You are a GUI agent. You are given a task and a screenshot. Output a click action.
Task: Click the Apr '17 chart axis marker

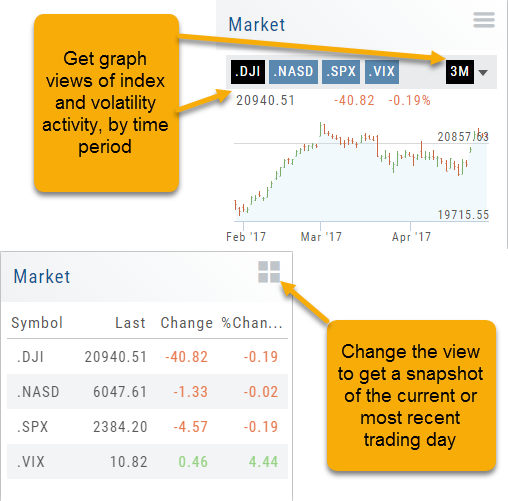click(x=411, y=237)
